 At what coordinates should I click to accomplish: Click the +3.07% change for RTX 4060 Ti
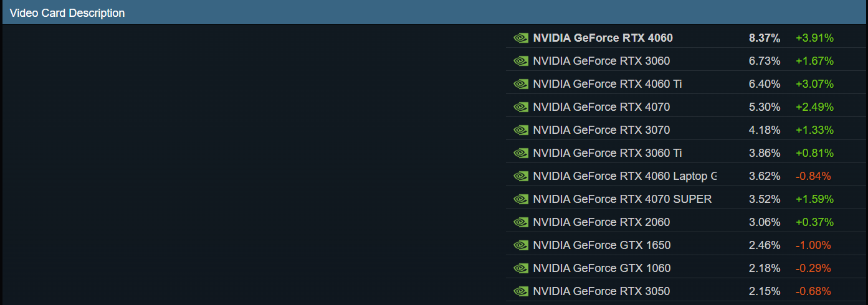(x=814, y=84)
